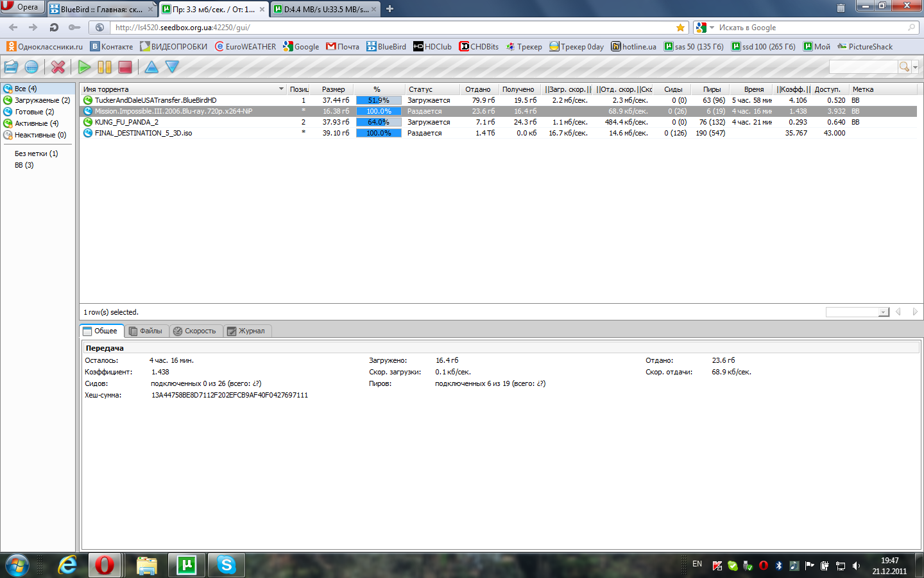This screenshot has height=578, width=924.
Task: Select the BB (3) label filter
Action: pyautogui.click(x=24, y=165)
